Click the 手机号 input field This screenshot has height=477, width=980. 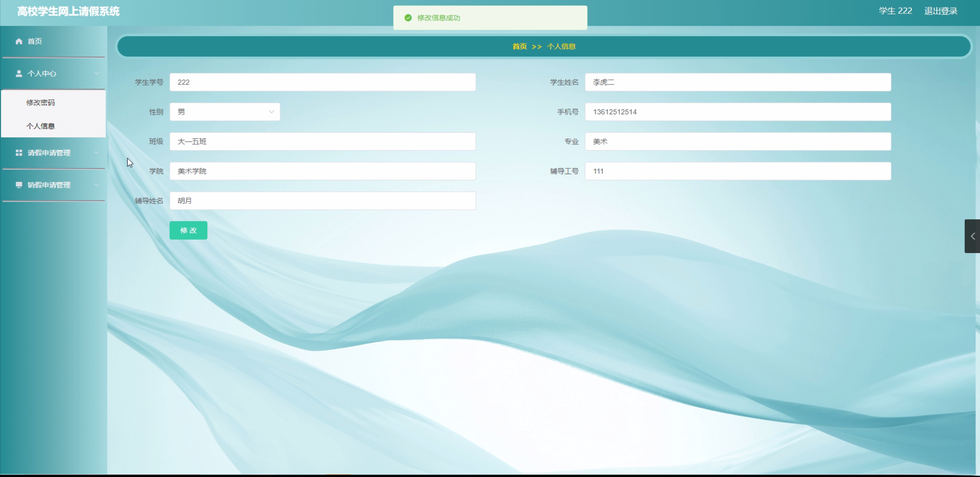tap(737, 112)
